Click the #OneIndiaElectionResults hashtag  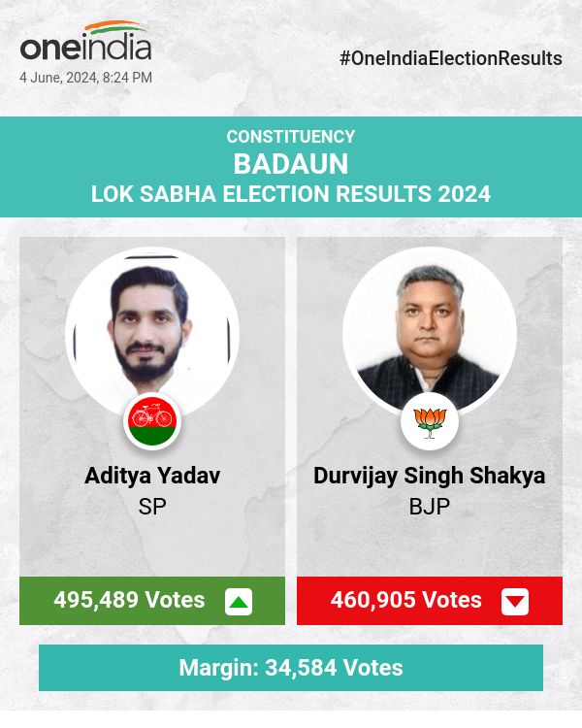pyautogui.click(x=451, y=58)
